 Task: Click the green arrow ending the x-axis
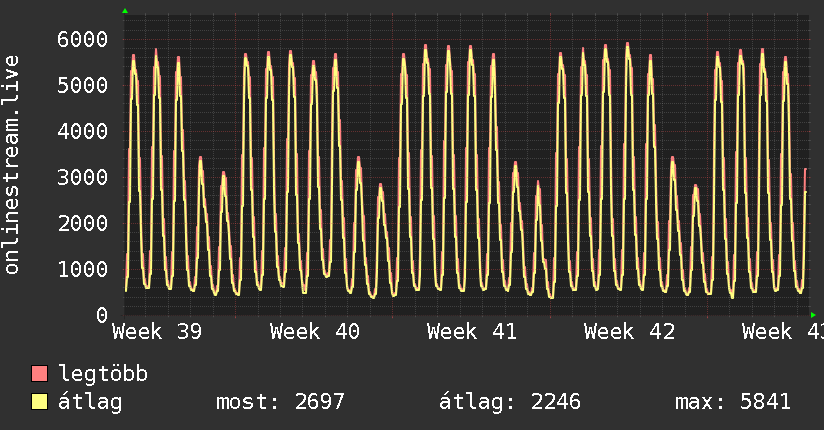click(x=813, y=315)
